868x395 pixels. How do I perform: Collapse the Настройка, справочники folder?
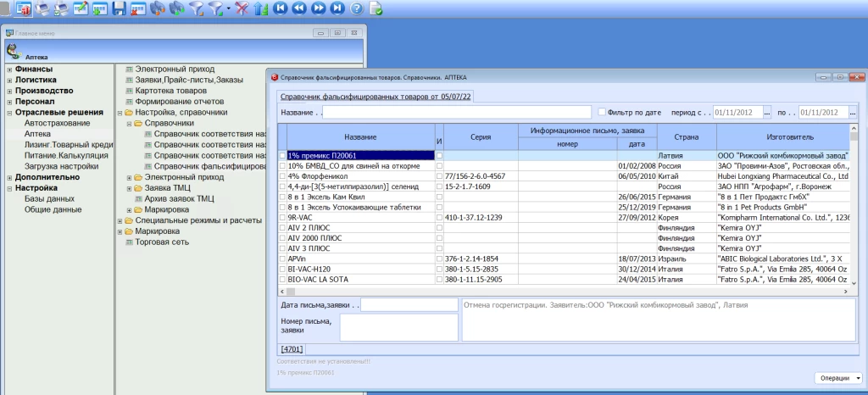click(x=120, y=112)
